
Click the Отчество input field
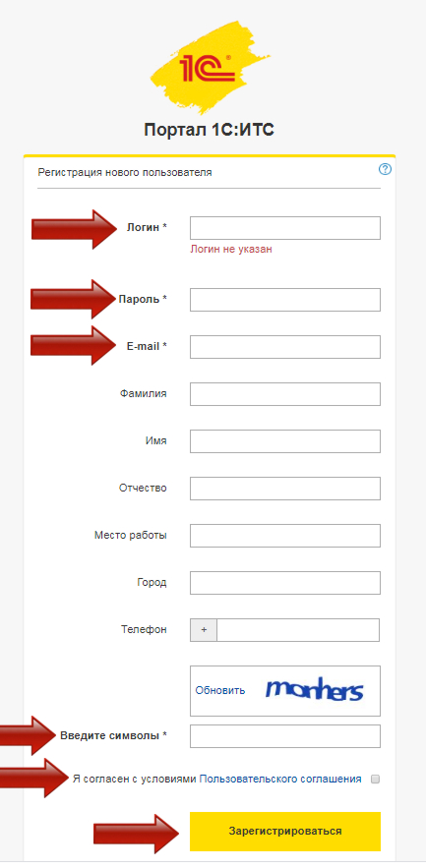point(285,489)
